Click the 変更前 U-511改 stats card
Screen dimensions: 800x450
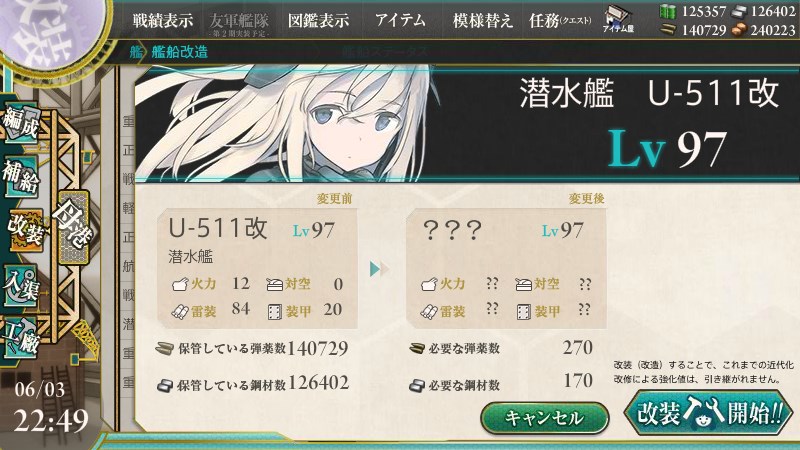(257, 269)
